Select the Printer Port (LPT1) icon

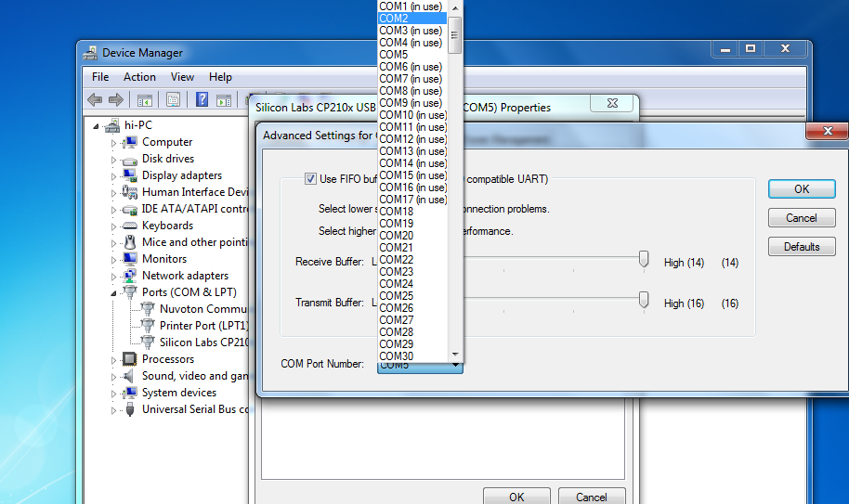point(148,326)
